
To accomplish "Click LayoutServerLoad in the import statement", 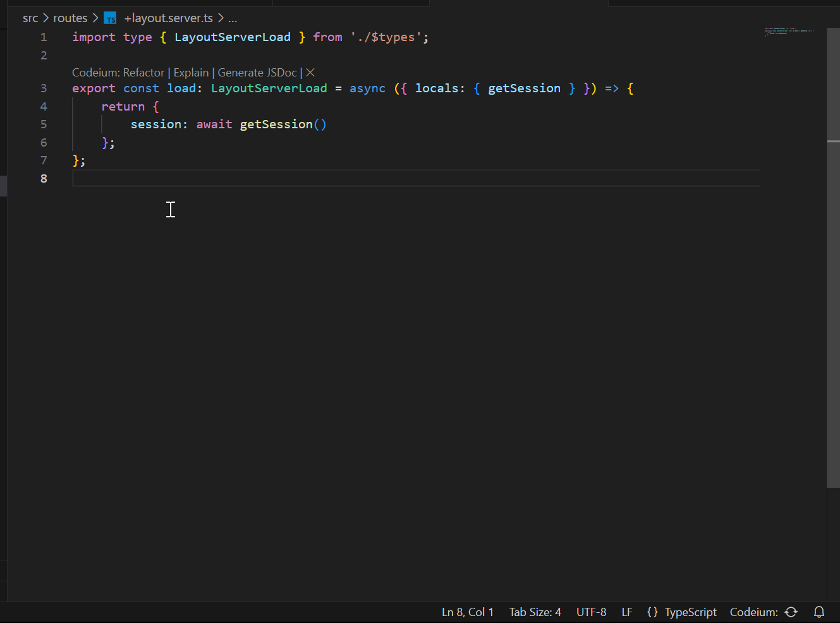I will pos(233,37).
